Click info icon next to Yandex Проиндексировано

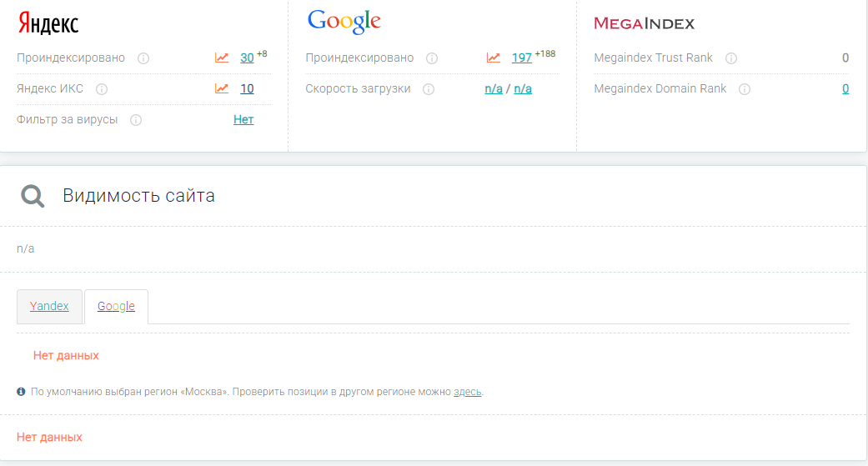coord(143,58)
